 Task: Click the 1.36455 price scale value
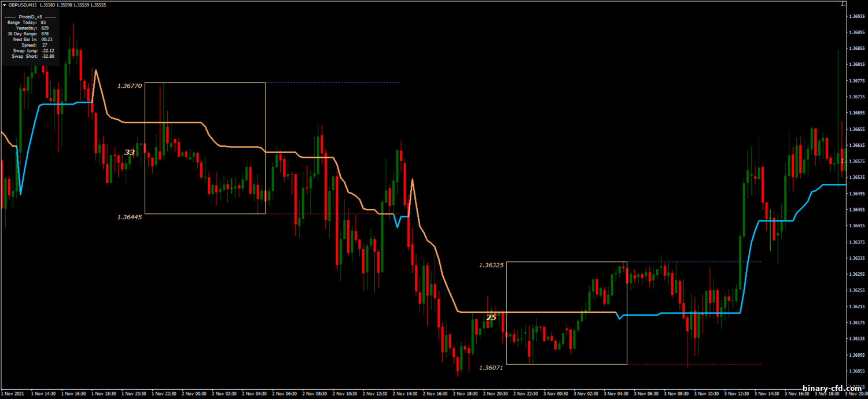click(x=855, y=210)
